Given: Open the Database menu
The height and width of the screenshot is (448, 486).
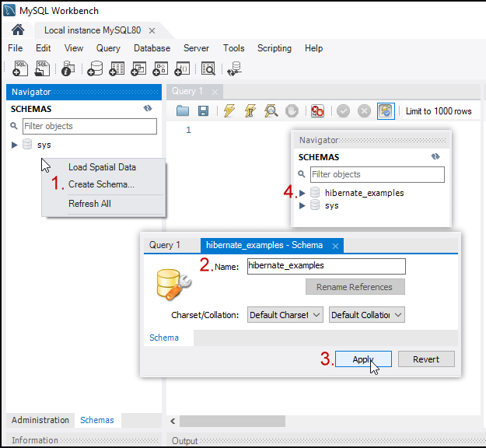Looking at the screenshot, I should (152, 48).
